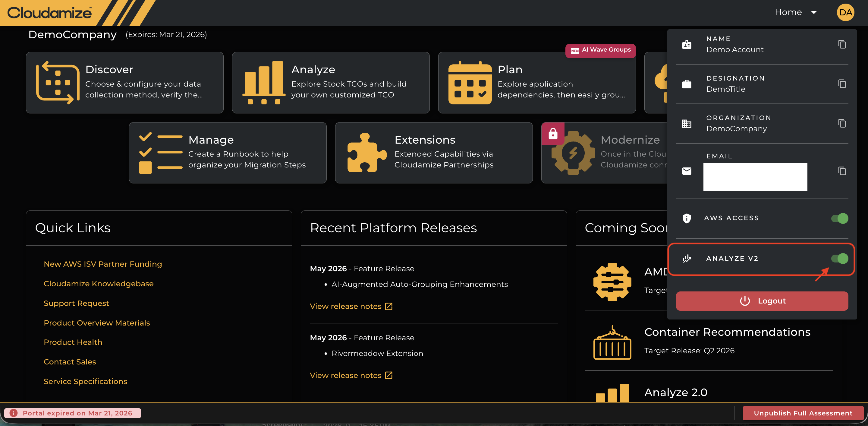This screenshot has width=868, height=426.
Task: Open the Cloudamize Knowledgebase link
Action: click(x=98, y=284)
